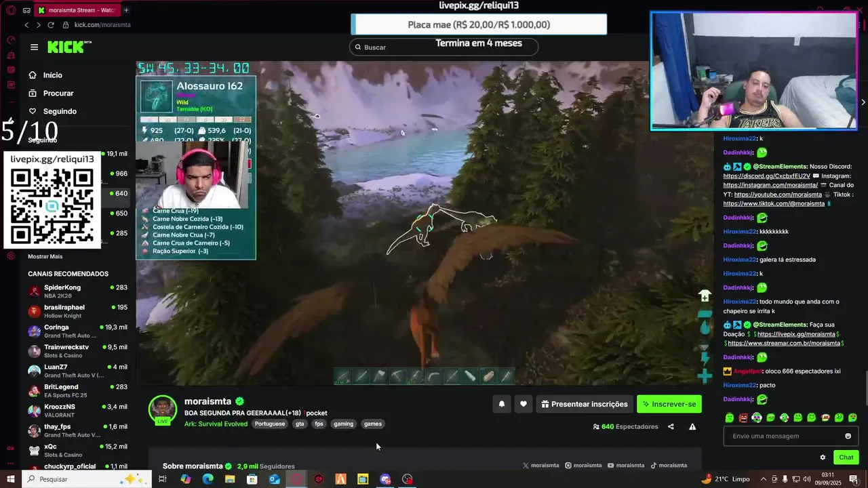Viewport: 868px width, 488px height.
Task: Open the notification center
Action: [854, 479]
